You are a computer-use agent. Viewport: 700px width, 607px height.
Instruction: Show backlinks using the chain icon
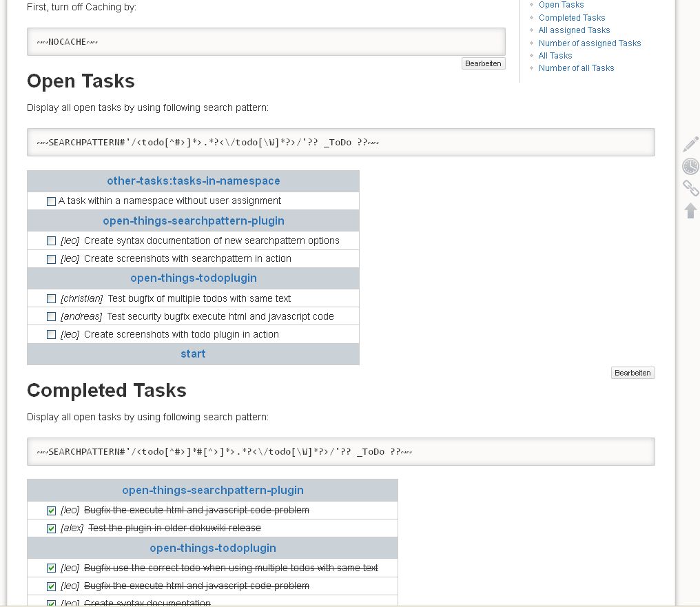690,188
